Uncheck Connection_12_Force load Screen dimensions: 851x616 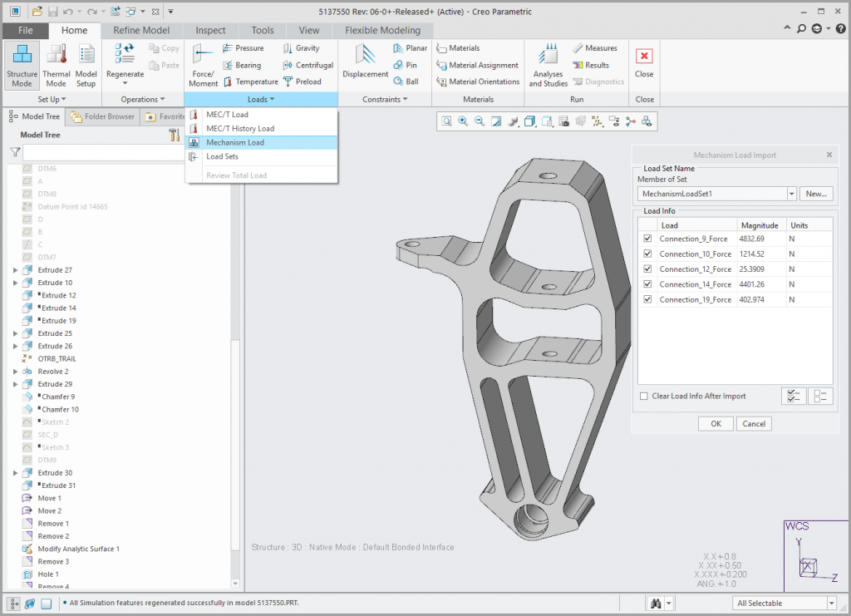click(647, 269)
